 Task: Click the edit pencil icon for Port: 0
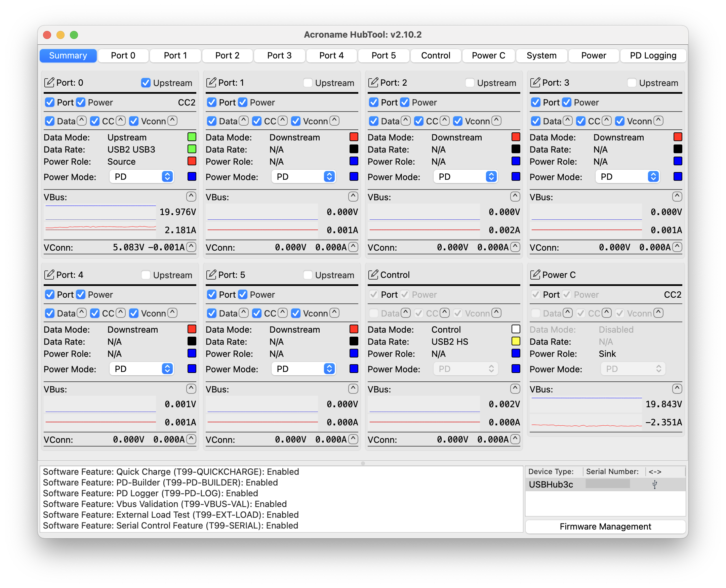click(x=49, y=82)
